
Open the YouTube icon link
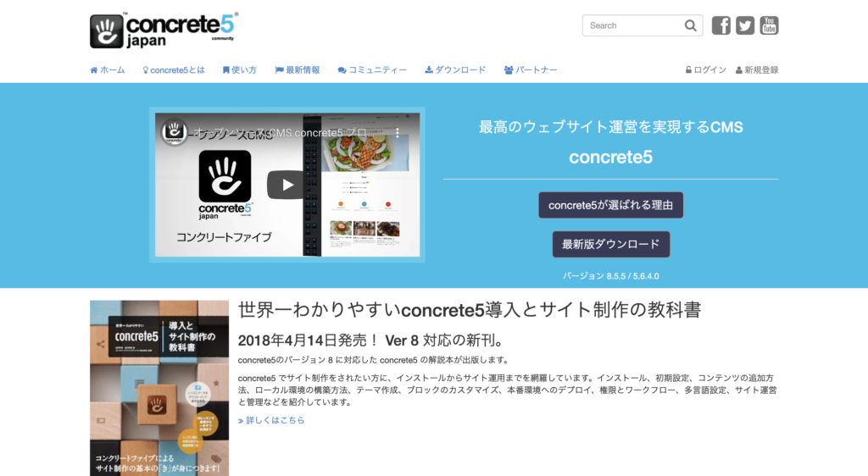click(769, 25)
